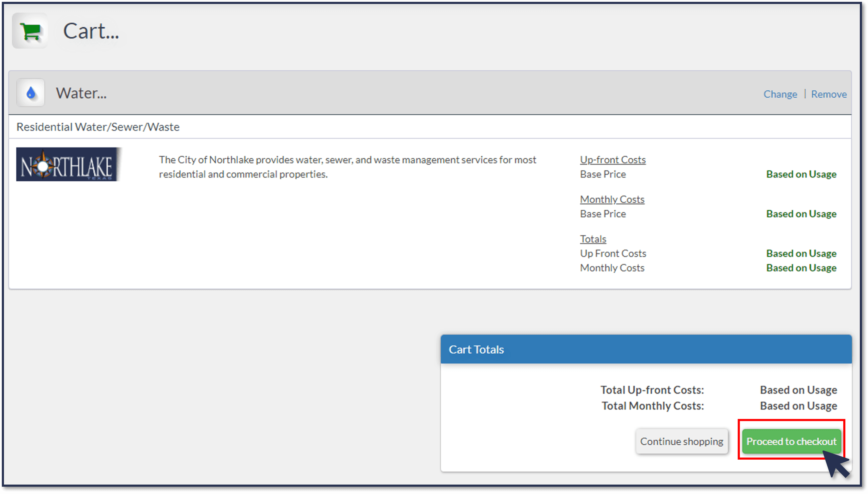Screen dimensions: 868x494
Task: Click the Continue shopping button
Action: 682,441
